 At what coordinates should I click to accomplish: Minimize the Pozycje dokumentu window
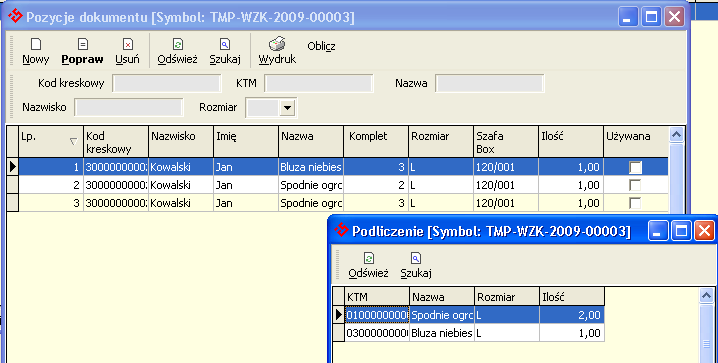[x=628, y=17]
